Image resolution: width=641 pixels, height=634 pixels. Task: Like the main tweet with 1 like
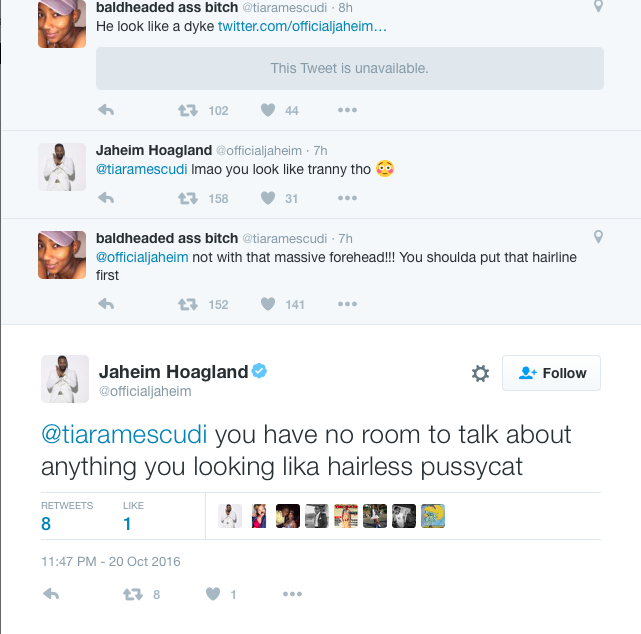tap(212, 595)
